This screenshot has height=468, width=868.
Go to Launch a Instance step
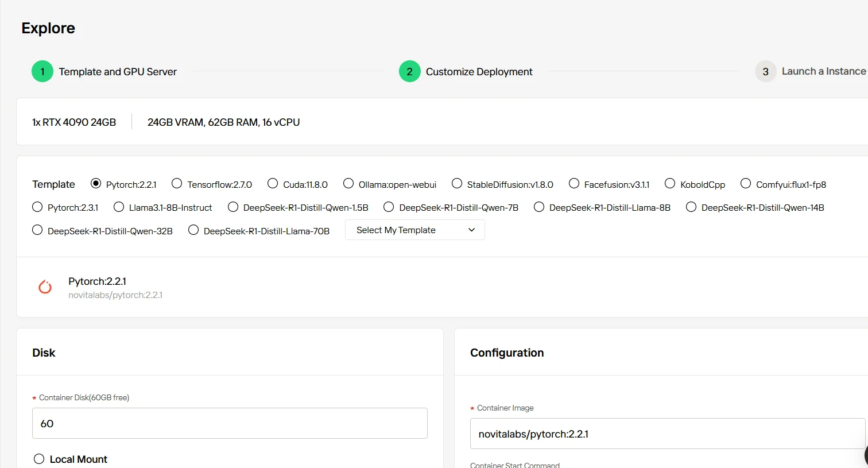[x=824, y=71]
